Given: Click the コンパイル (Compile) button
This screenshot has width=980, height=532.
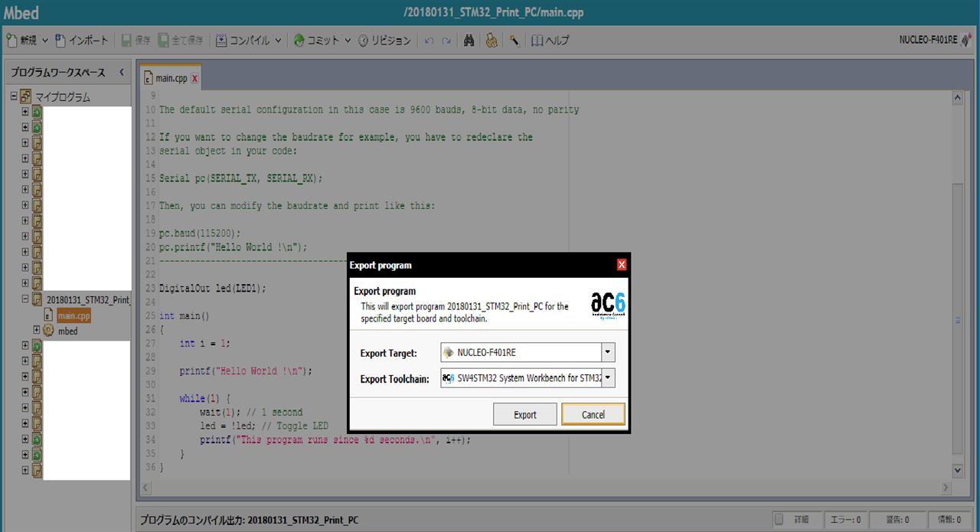Looking at the screenshot, I should click(242, 41).
